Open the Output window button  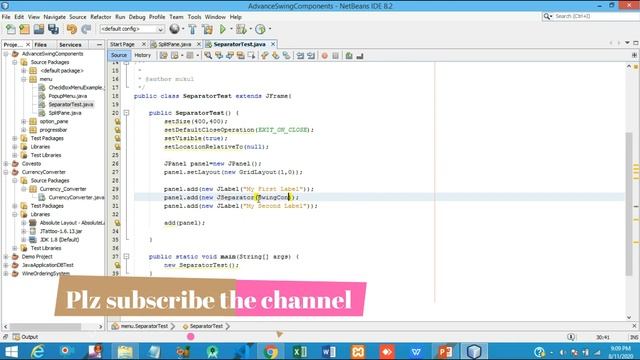(25, 337)
